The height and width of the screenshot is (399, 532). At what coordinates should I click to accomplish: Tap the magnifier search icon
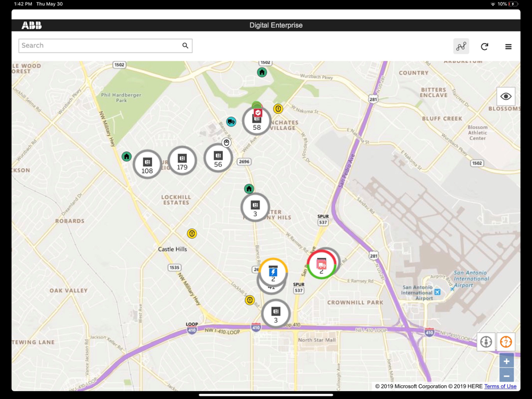point(185,45)
